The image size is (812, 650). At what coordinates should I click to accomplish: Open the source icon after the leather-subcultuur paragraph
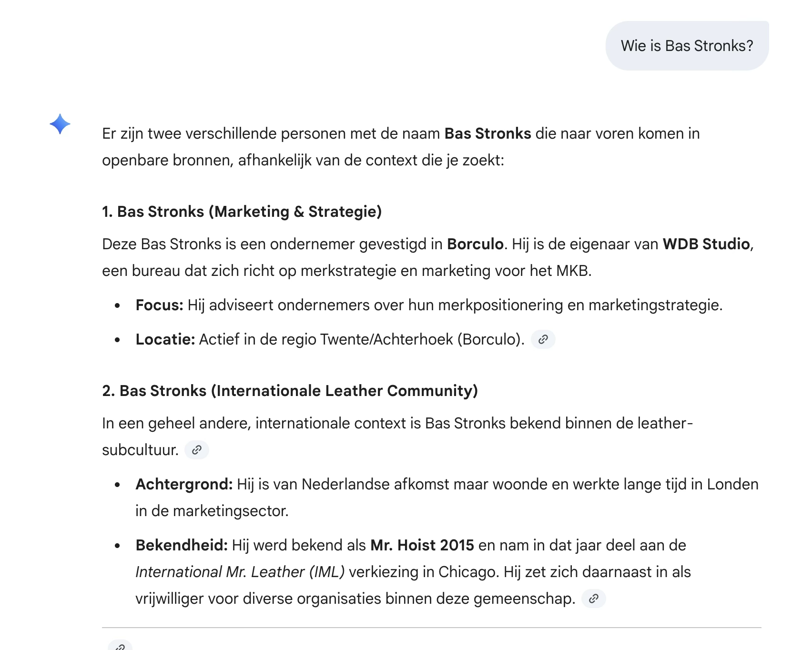[197, 450]
